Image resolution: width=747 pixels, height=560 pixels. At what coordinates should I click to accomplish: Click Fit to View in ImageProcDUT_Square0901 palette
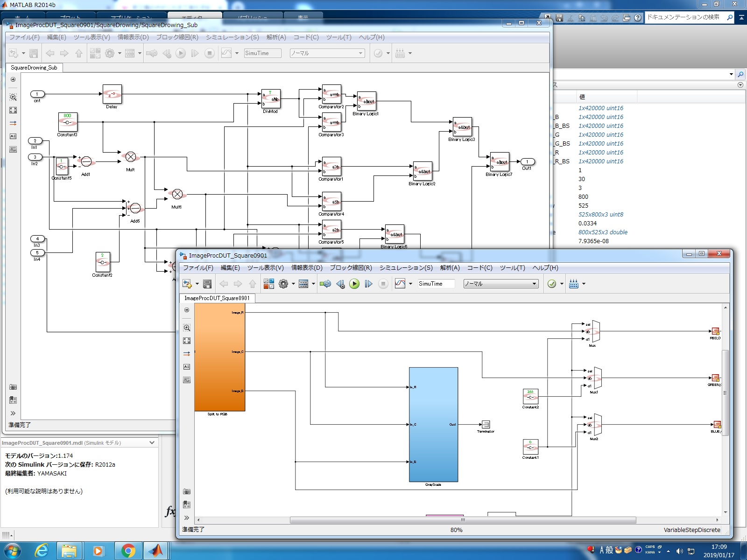(x=187, y=341)
